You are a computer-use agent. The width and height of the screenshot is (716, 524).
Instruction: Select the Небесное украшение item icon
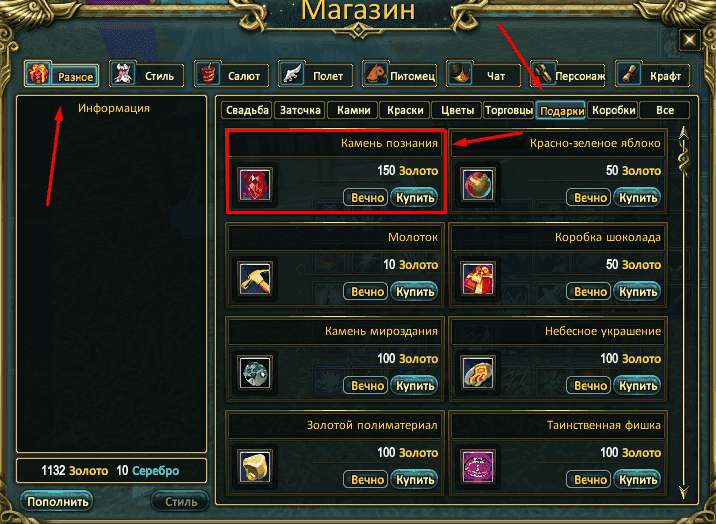(x=478, y=372)
